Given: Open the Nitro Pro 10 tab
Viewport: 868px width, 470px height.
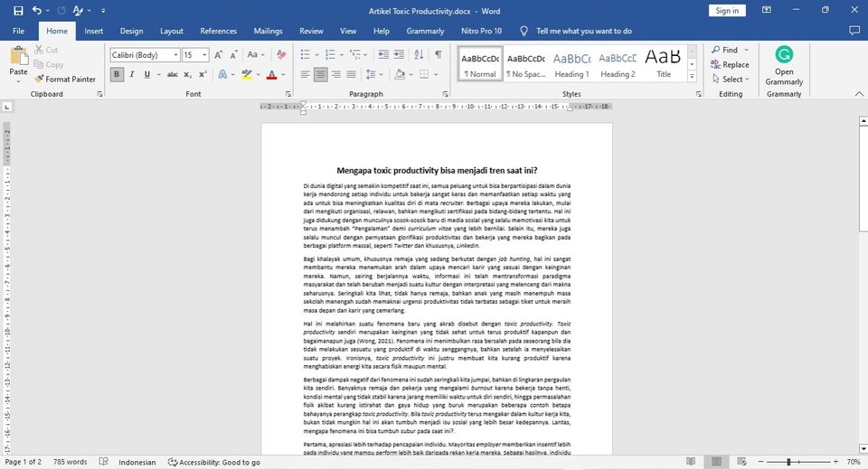Looking at the screenshot, I should pyautogui.click(x=481, y=31).
